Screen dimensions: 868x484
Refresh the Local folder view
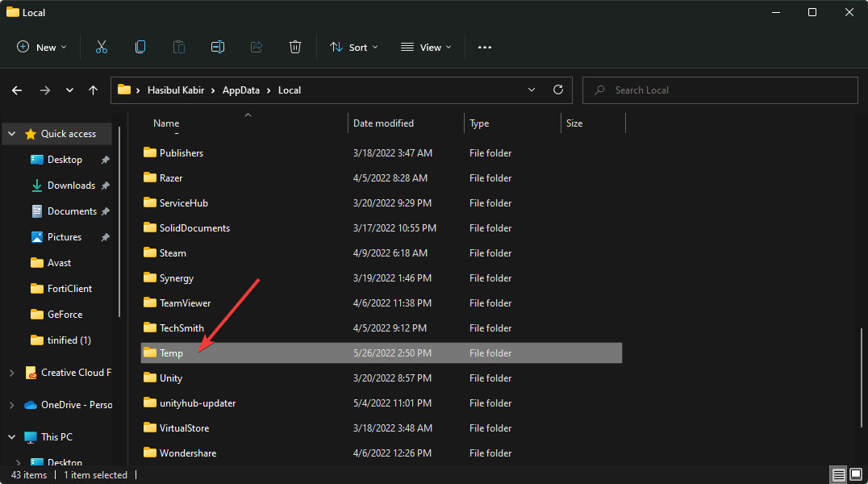coord(557,90)
